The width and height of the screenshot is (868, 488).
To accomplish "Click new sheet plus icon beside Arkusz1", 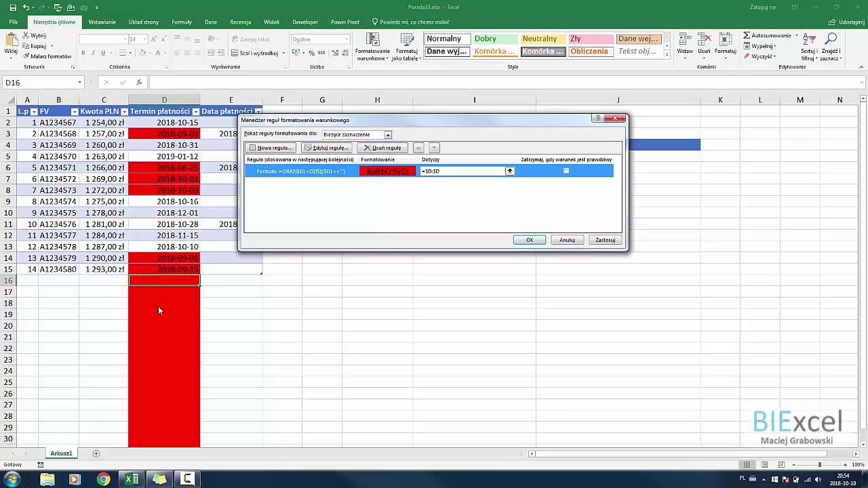I will 96,453.
